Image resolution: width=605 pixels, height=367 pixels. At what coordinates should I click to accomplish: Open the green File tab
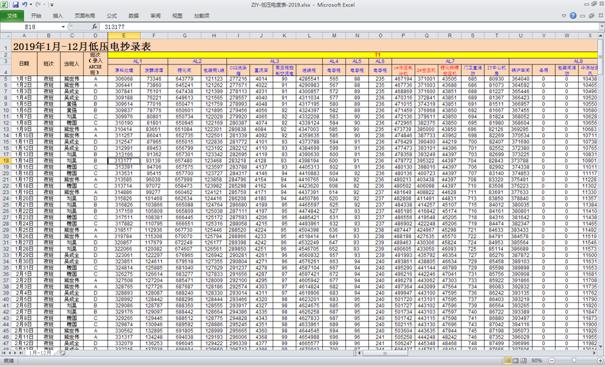pos(12,16)
